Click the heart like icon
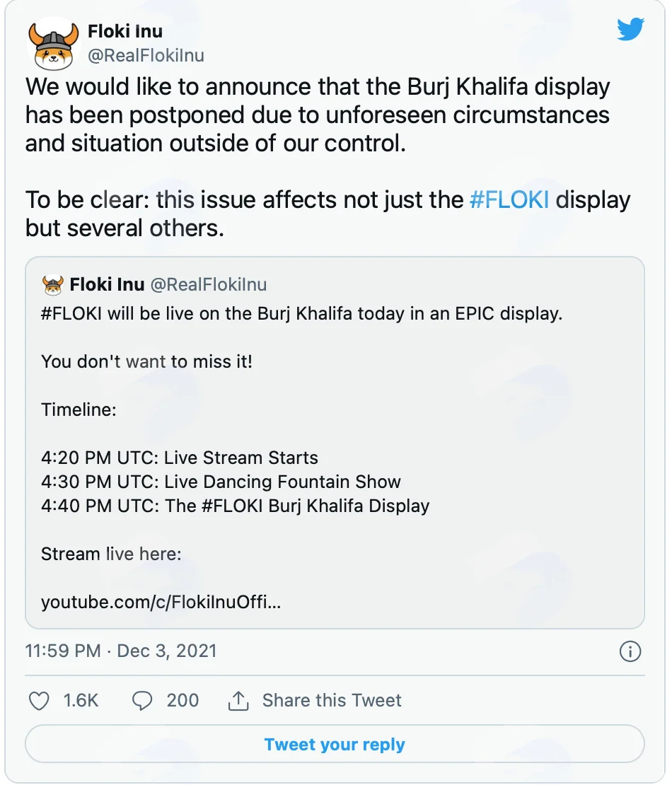 point(39,700)
